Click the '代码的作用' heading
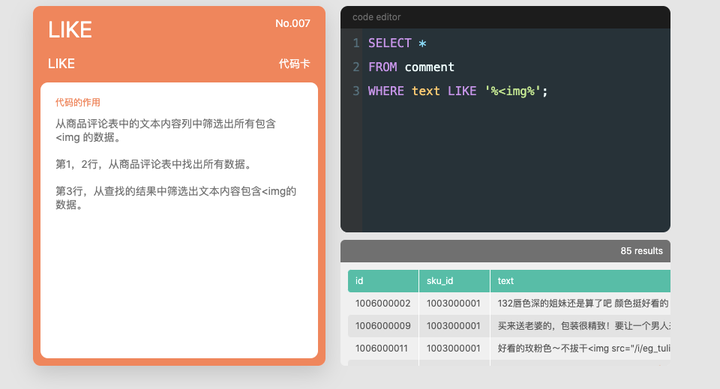The image size is (720, 389). [x=78, y=102]
